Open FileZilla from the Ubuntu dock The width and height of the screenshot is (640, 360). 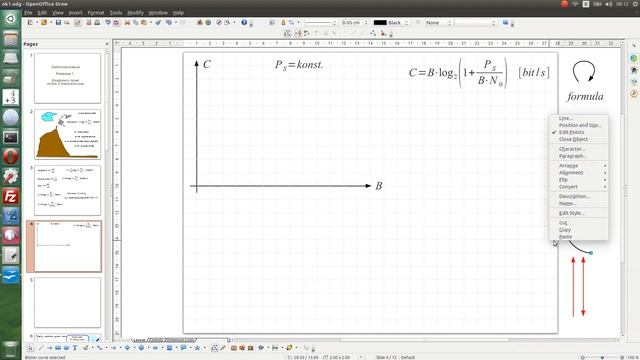pos(11,197)
